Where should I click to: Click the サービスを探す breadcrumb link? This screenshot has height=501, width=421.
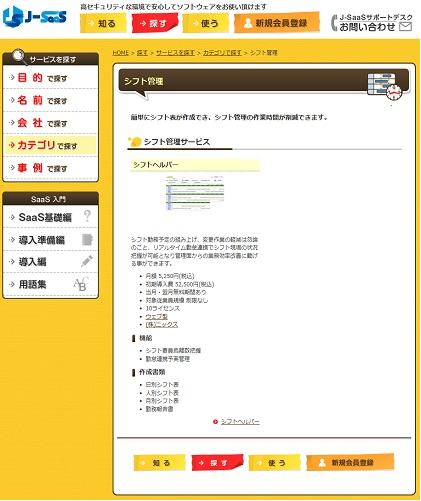coord(175,53)
